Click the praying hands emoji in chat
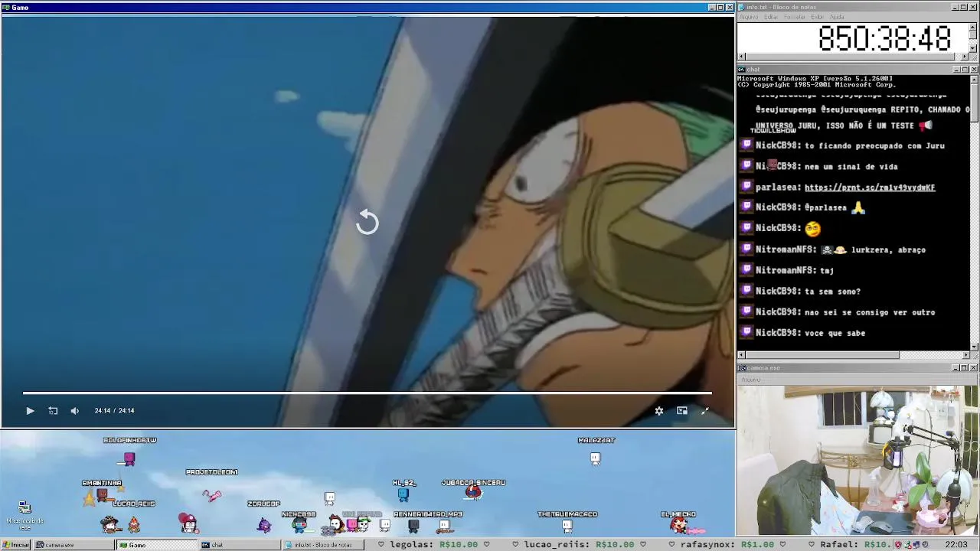 [858, 207]
